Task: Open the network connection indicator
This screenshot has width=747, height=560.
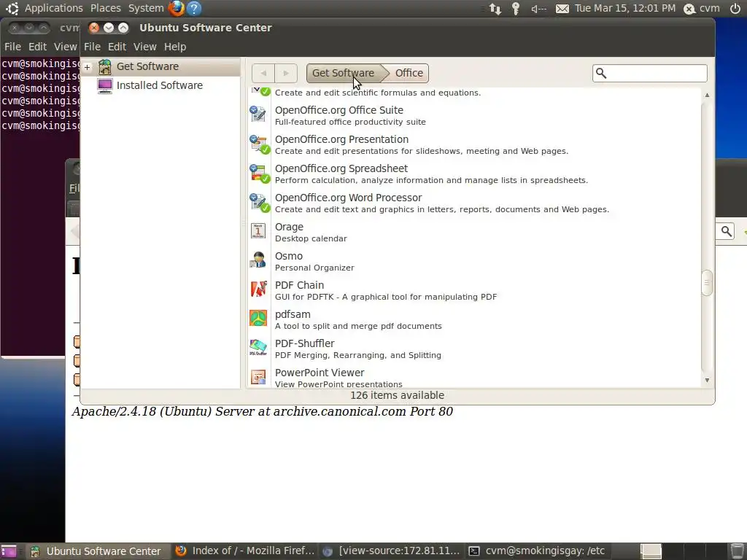Action: pos(495,9)
